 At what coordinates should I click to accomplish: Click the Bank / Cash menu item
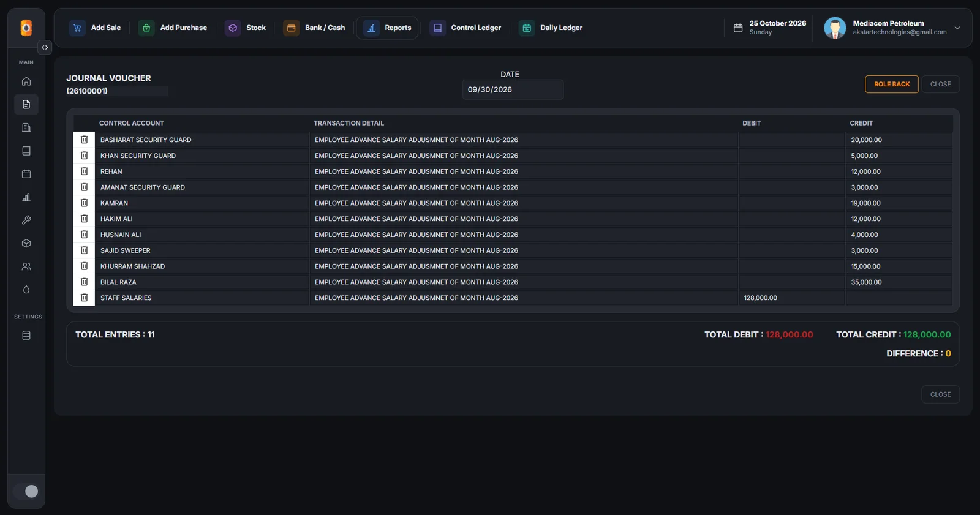pos(314,28)
